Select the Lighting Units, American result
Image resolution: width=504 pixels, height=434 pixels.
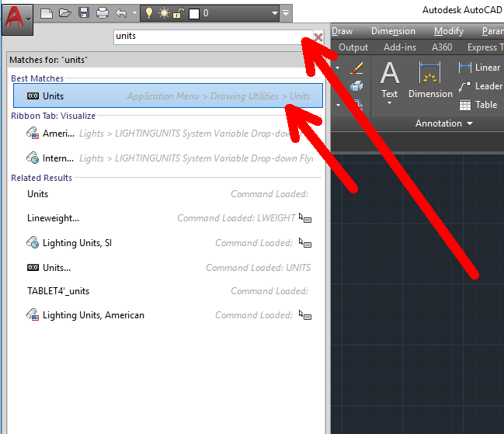[168, 315]
